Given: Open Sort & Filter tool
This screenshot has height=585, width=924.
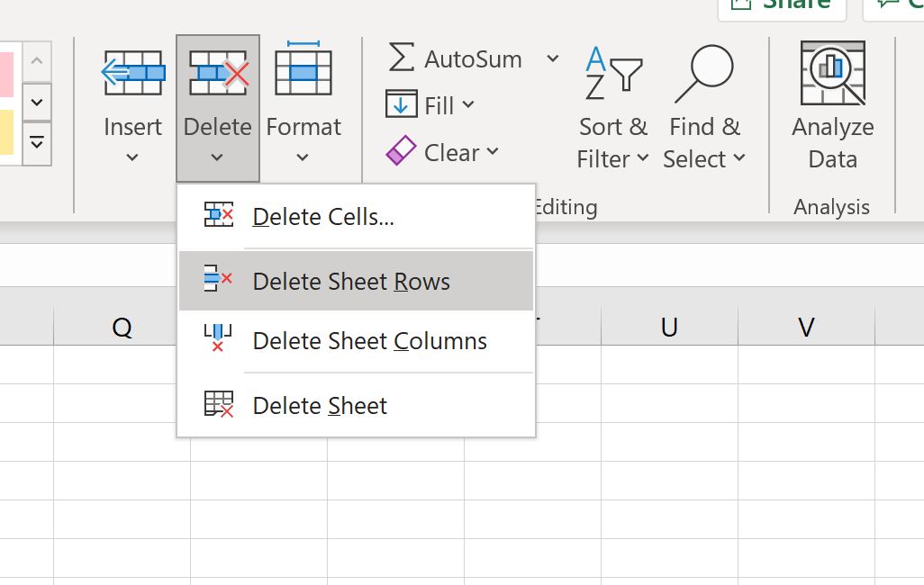Looking at the screenshot, I should (613, 99).
